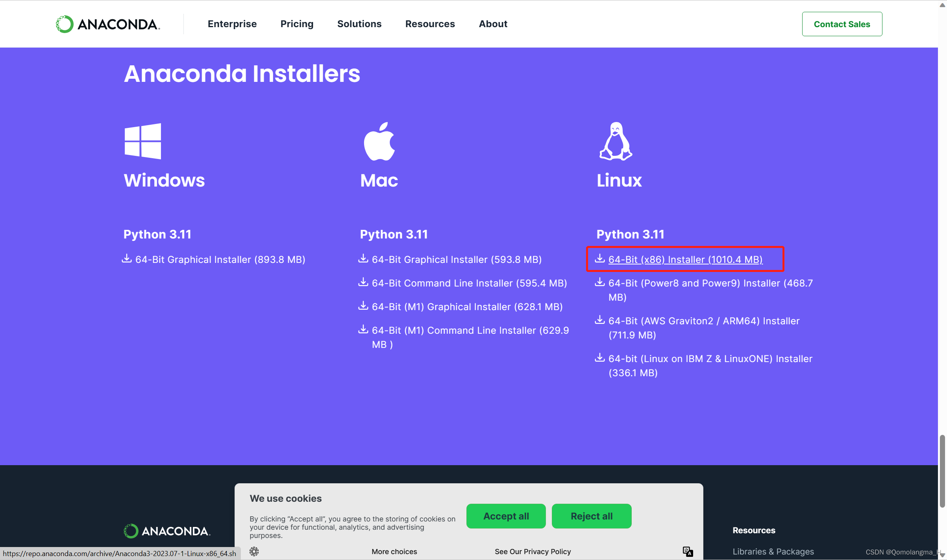
Task: Click the Linux penguin icon
Action: coord(615,141)
